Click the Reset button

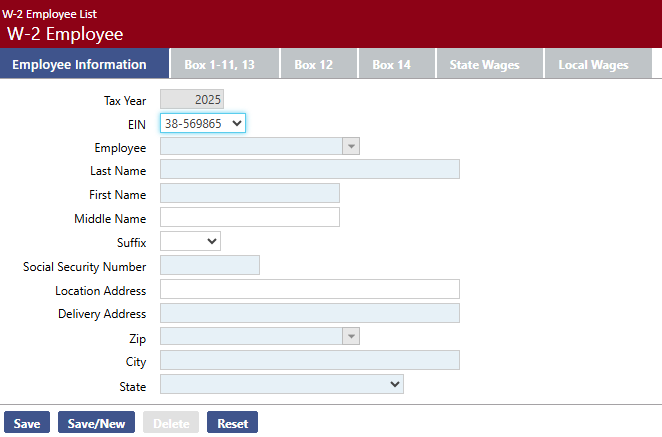point(232,424)
